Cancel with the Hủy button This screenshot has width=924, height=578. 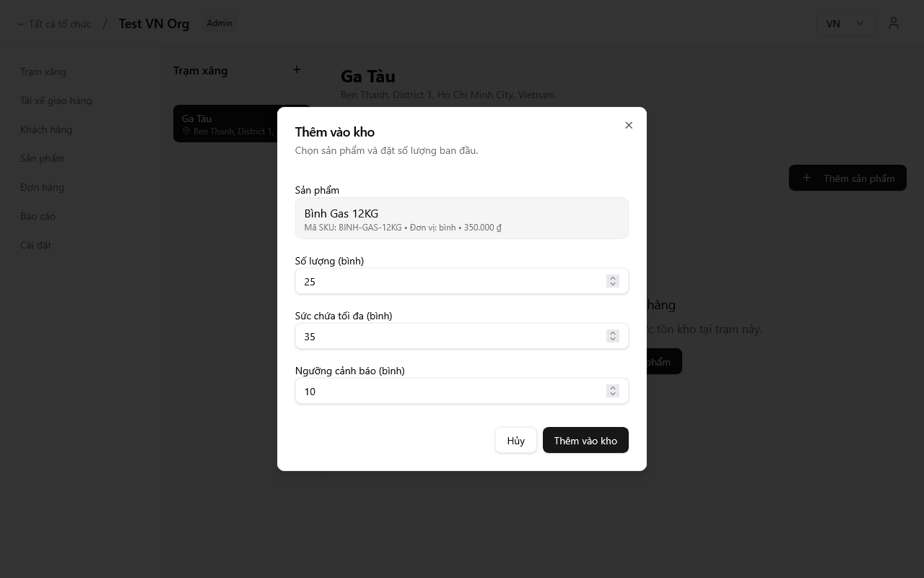click(515, 441)
